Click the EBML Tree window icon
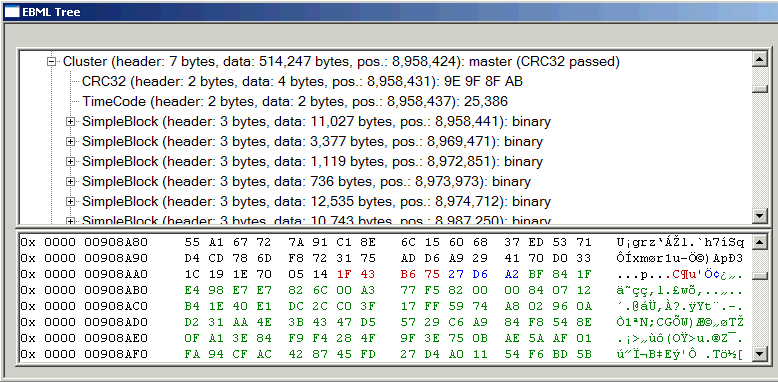 pyautogui.click(x=12, y=11)
